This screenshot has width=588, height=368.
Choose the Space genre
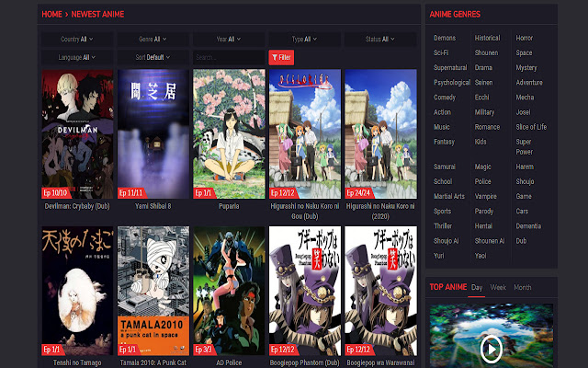[x=524, y=53]
